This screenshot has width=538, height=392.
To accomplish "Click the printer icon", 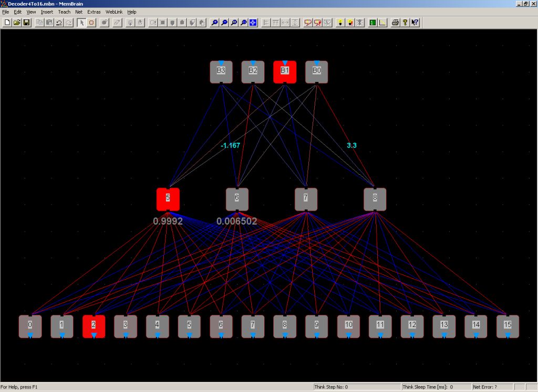I will click(395, 23).
